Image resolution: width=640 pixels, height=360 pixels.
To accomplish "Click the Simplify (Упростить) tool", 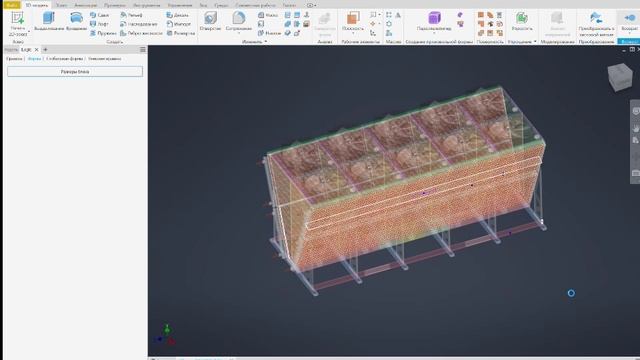I will pos(522,21).
